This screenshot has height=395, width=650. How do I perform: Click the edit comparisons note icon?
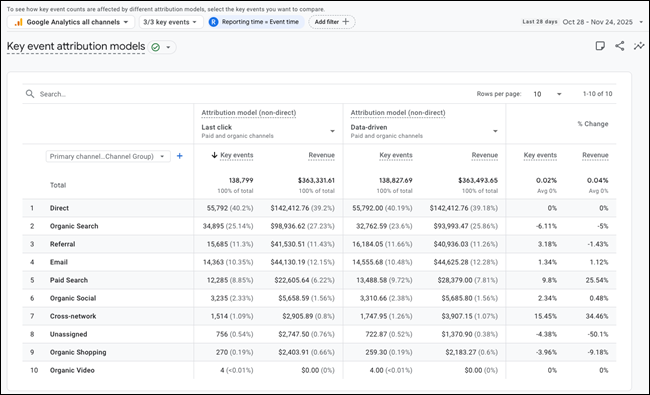tap(600, 46)
